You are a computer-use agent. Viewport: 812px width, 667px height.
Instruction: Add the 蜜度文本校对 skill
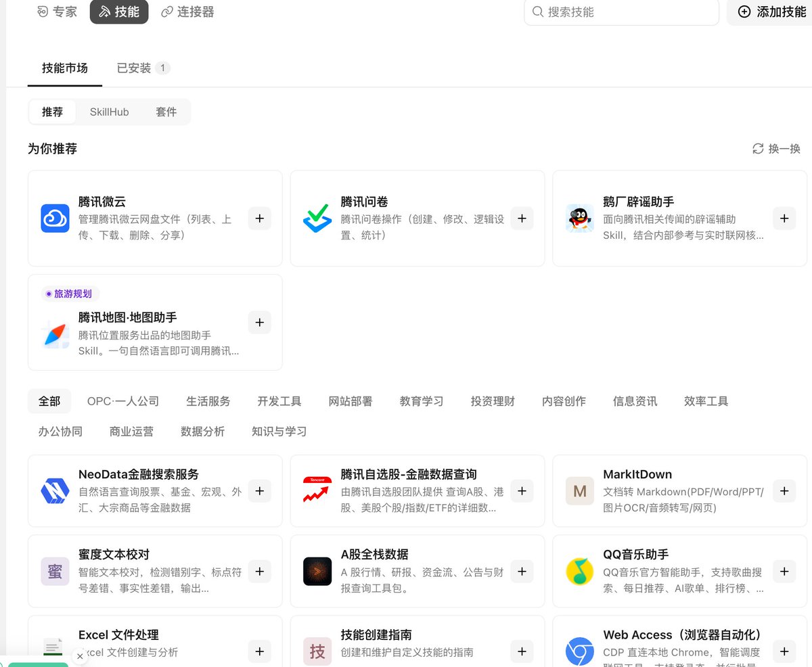260,571
